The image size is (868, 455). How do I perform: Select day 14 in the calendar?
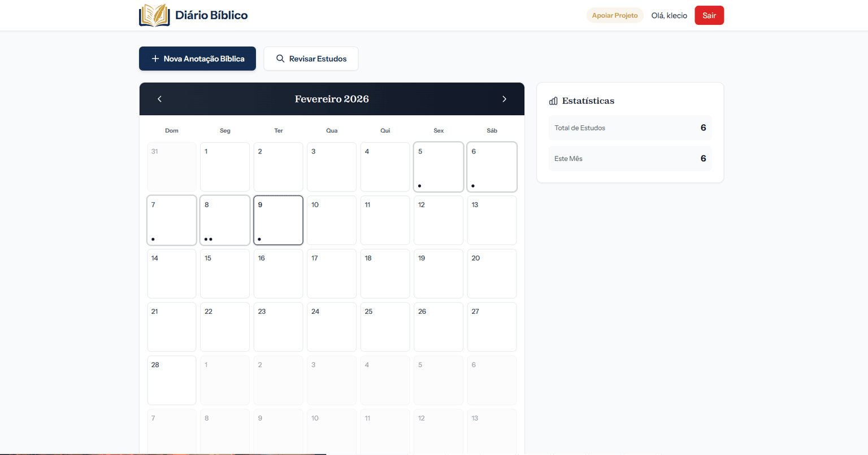pos(171,273)
